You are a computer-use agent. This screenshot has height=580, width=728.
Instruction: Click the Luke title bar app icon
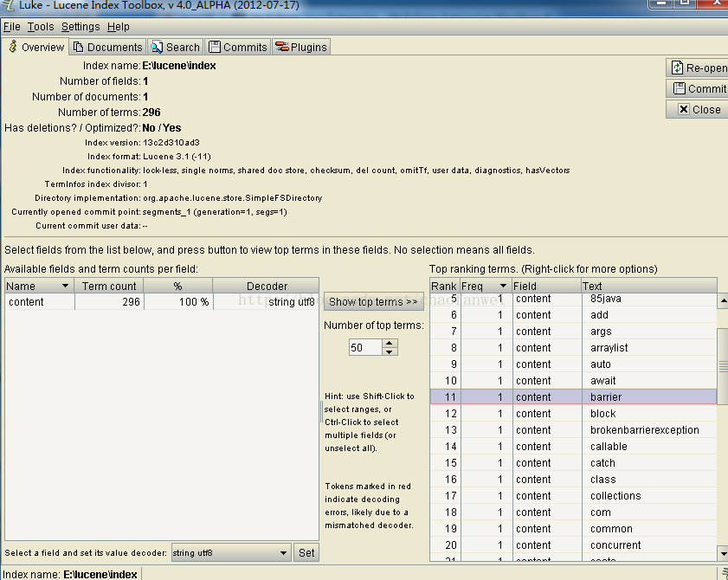[9, 5]
